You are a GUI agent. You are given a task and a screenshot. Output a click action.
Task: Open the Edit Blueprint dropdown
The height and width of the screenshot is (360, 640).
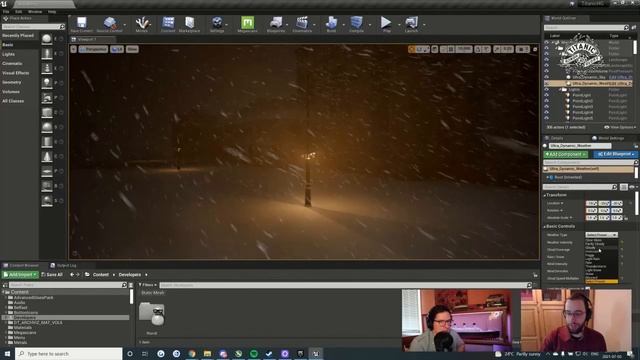pyautogui.click(x=615, y=154)
